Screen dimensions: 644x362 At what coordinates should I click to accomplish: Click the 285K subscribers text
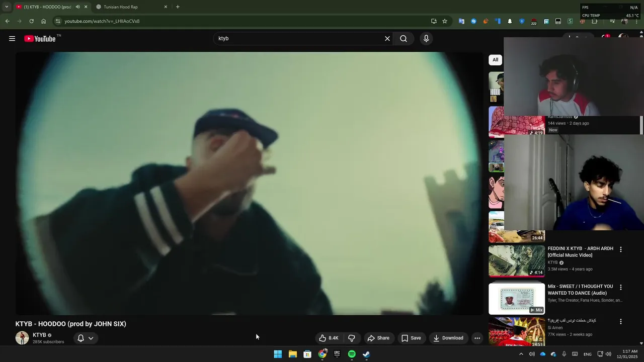tap(48, 342)
